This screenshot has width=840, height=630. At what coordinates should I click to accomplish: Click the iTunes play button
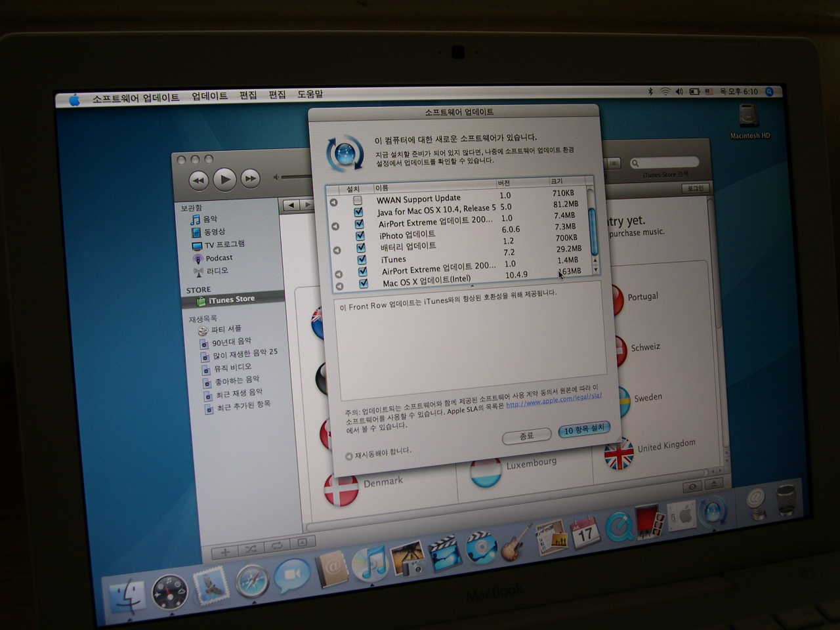click(224, 179)
